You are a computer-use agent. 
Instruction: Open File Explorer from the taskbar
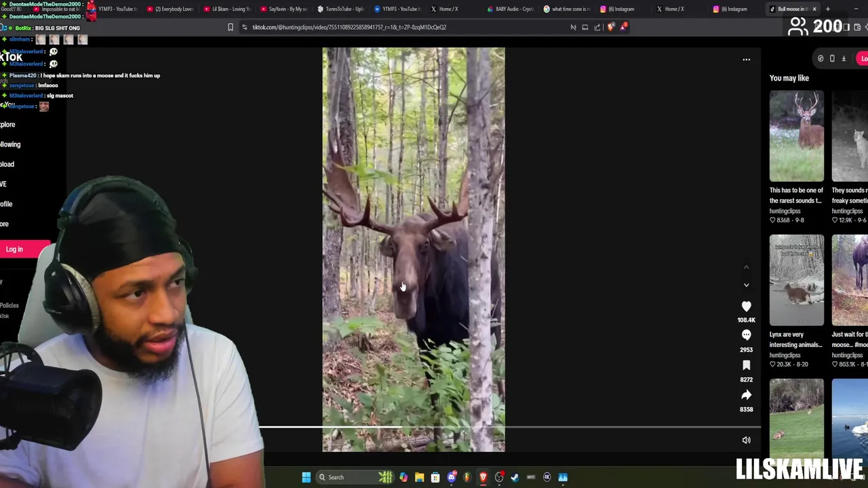[x=419, y=477]
